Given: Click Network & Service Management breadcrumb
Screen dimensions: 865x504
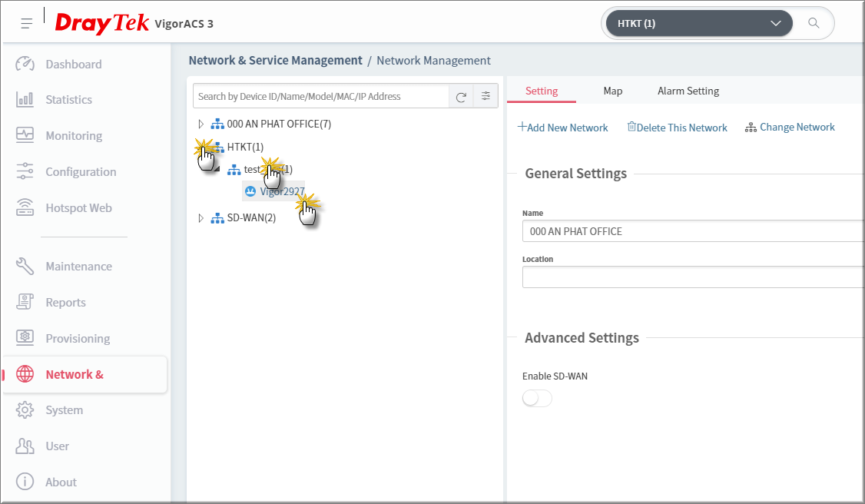Looking at the screenshot, I should tap(275, 61).
